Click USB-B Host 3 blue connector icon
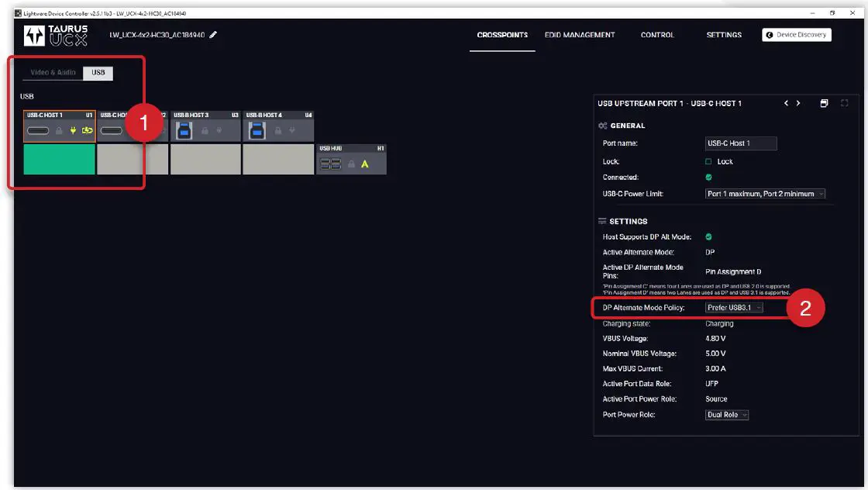This screenshot has width=868, height=490. pos(184,131)
